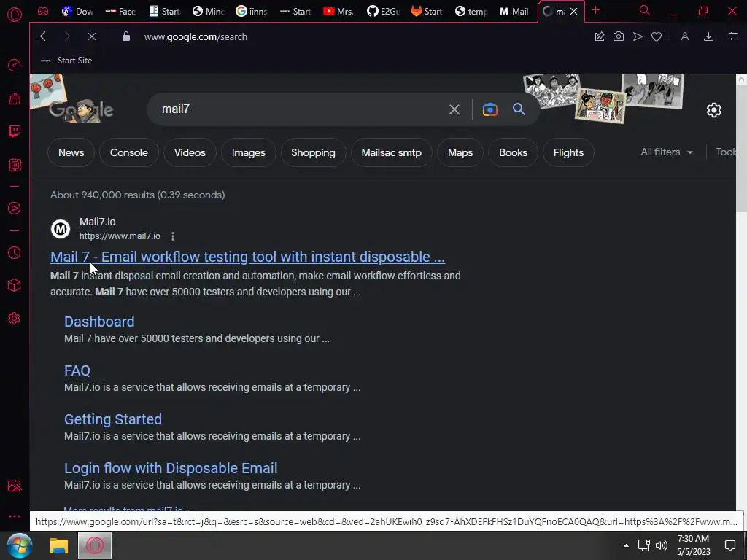The height and width of the screenshot is (560, 747).
Task: Filter results by Maps
Action: (460, 152)
